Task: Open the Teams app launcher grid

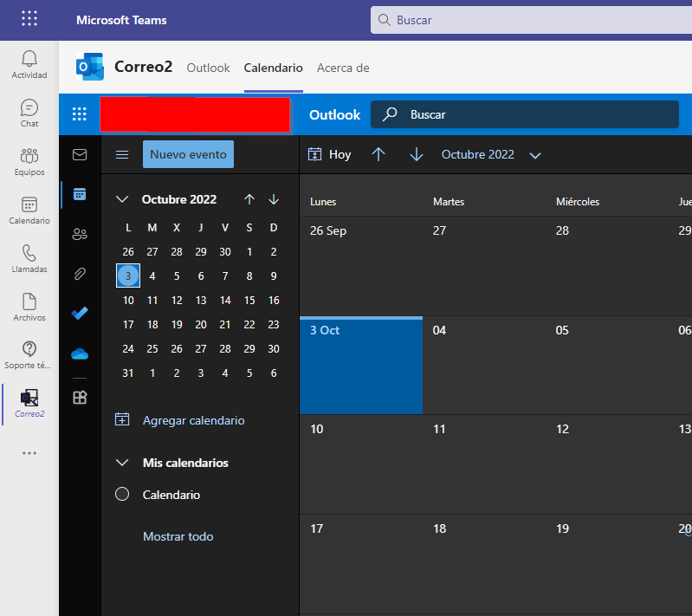Action: [x=29, y=19]
